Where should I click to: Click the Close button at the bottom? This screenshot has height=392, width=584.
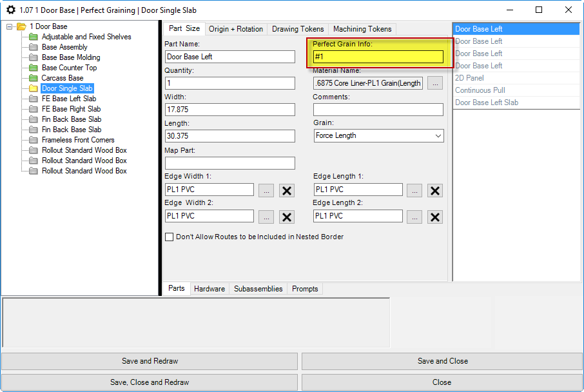(x=442, y=382)
